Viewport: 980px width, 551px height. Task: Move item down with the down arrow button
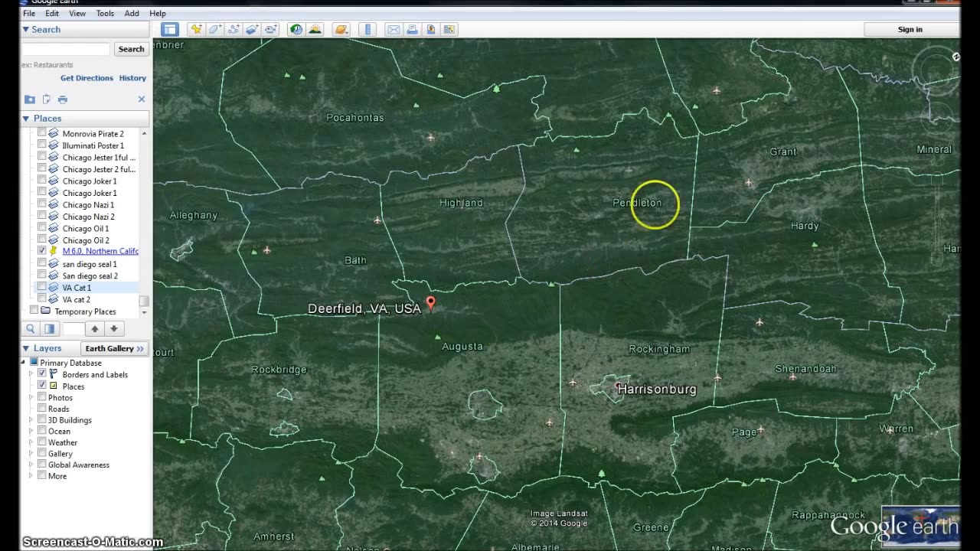click(113, 328)
